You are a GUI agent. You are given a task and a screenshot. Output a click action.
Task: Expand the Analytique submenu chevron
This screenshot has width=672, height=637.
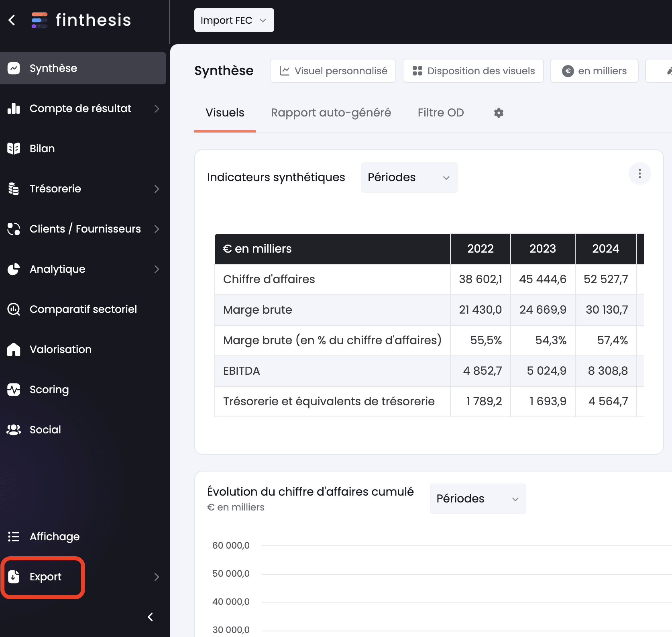[157, 269]
